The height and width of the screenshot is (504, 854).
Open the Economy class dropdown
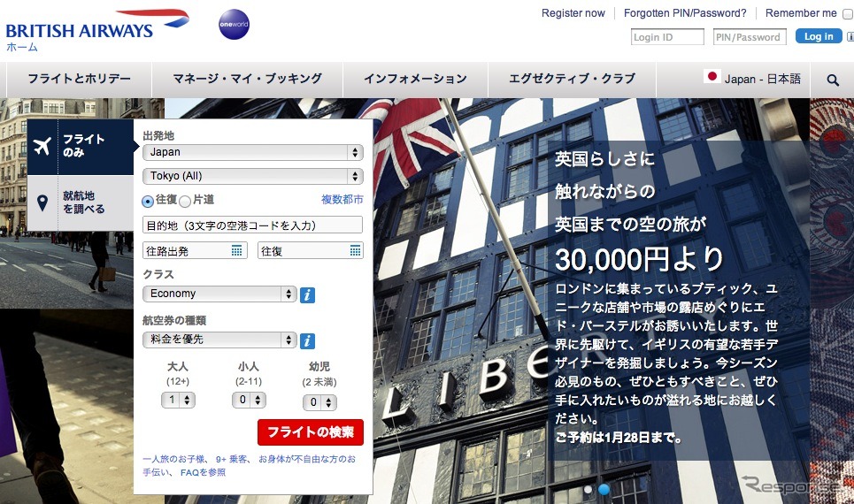(x=219, y=294)
